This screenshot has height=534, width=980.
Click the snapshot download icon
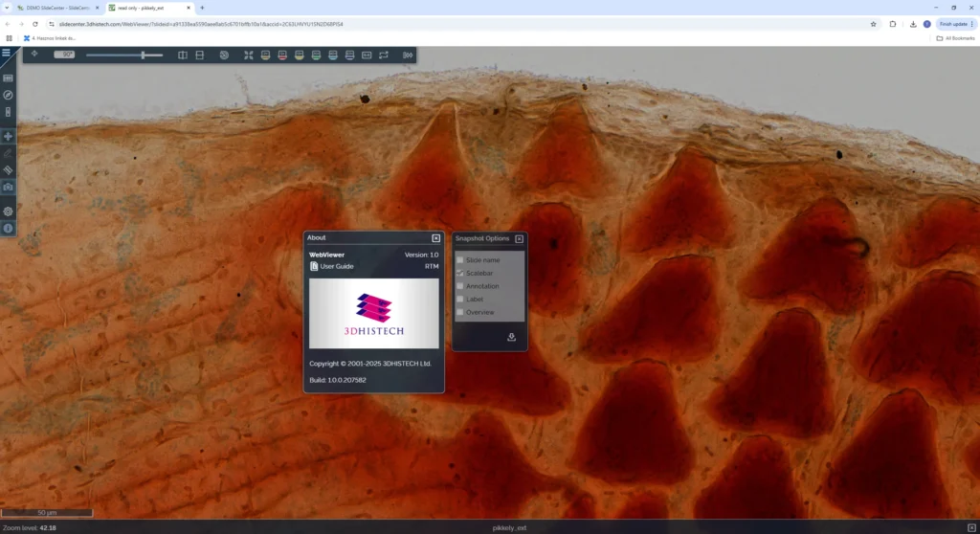(511, 337)
